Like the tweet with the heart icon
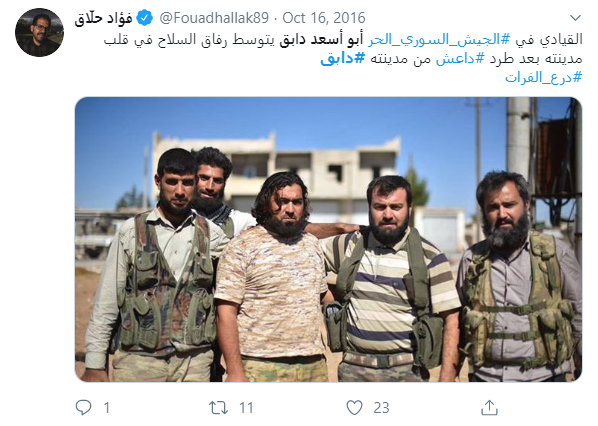The image size is (598, 426). [x=354, y=408]
